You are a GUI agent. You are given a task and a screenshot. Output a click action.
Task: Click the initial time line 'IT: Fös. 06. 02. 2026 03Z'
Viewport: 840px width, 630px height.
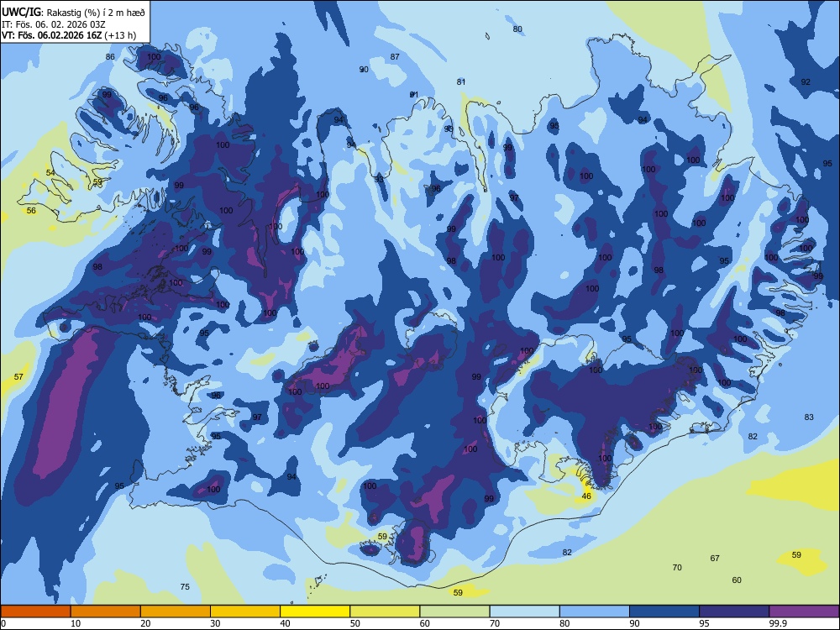[x=53, y=24]
